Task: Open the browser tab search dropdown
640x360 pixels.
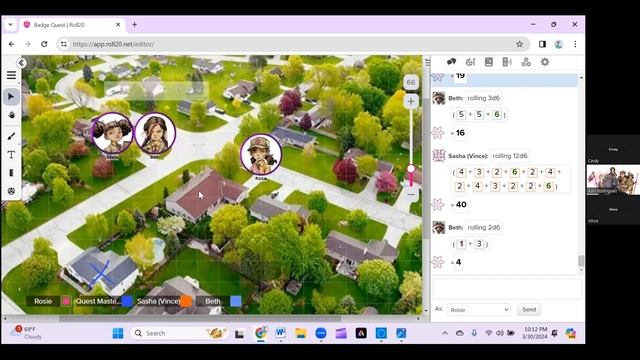Action: (x=10, y=24)
